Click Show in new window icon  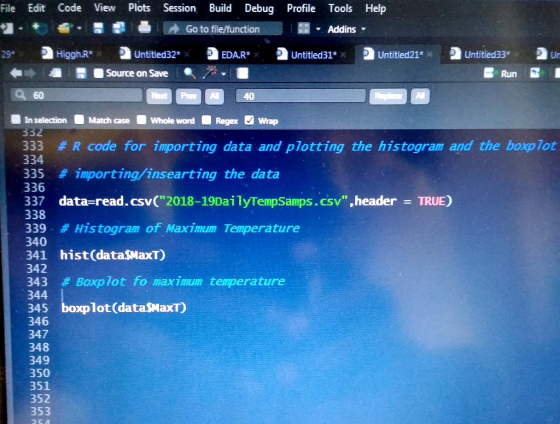(x=55, y=73)
